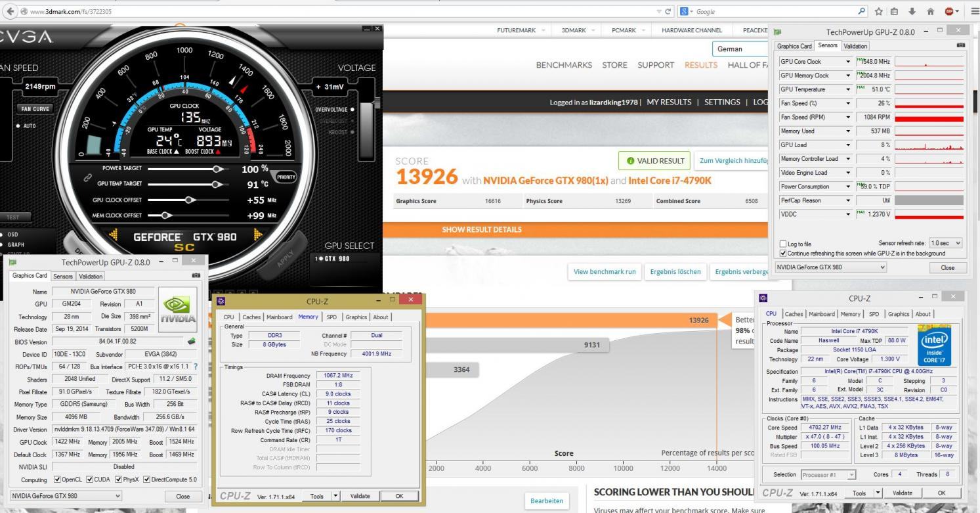Image resolution: width=980 pixels, height=513 pixels.
Task: Click the magnifier icon in the Google search box
Action: (x=862, y=11)
